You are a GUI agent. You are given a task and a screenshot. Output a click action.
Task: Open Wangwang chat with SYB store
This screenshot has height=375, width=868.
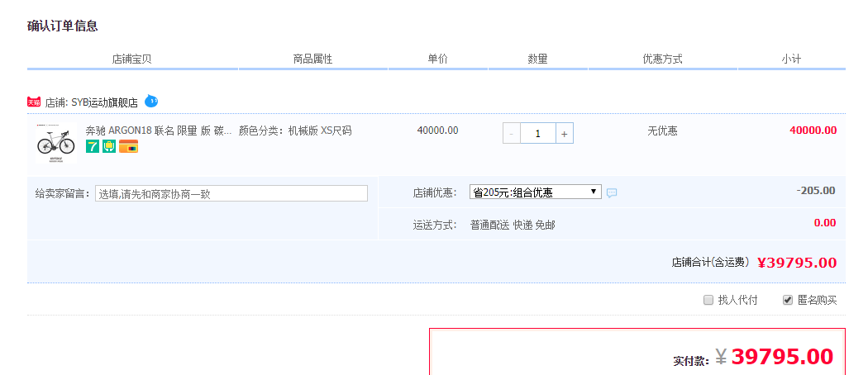[151, 102]
